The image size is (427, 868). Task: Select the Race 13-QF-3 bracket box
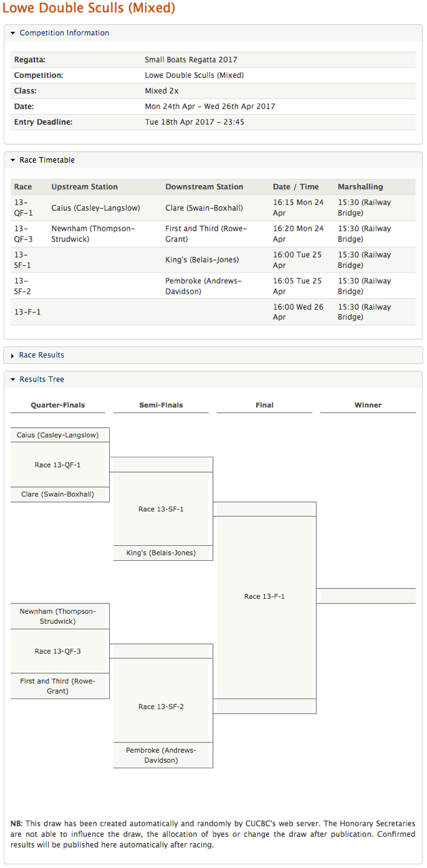60,651
